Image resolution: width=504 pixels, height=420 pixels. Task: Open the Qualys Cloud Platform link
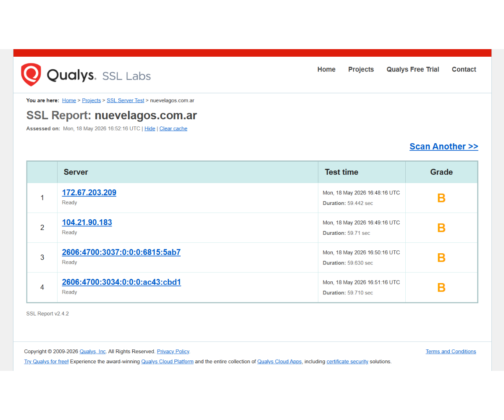168,361
